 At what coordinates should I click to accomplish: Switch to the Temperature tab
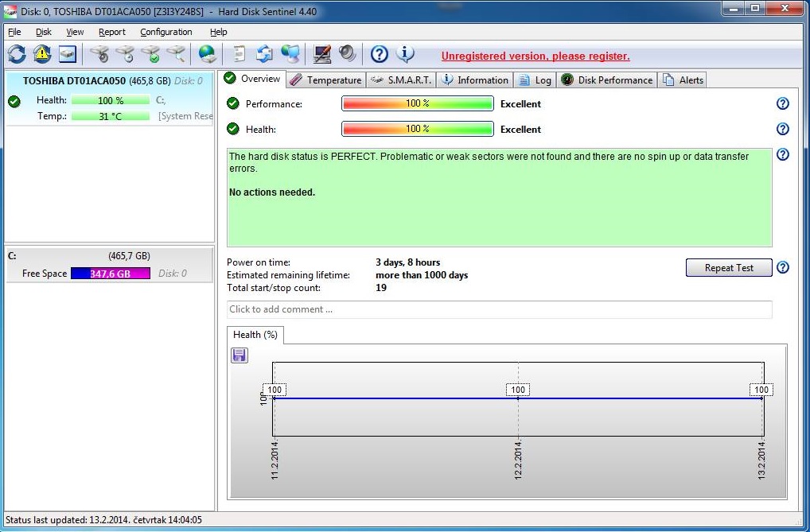pos(326,80)
